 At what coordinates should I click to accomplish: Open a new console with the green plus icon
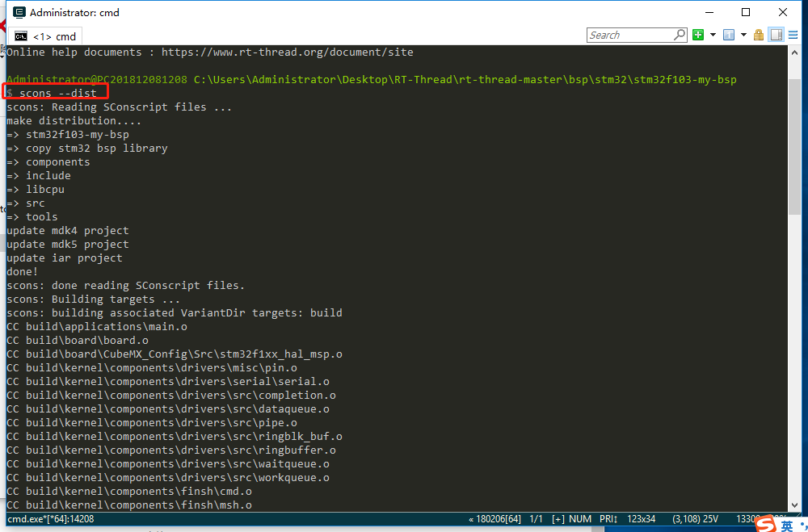pos(697,35)
